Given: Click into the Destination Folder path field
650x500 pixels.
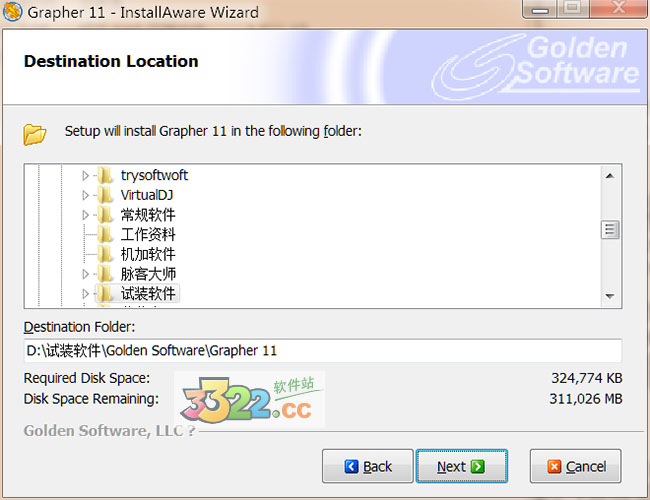Looking at the screenshot, I should coord(323,351).
